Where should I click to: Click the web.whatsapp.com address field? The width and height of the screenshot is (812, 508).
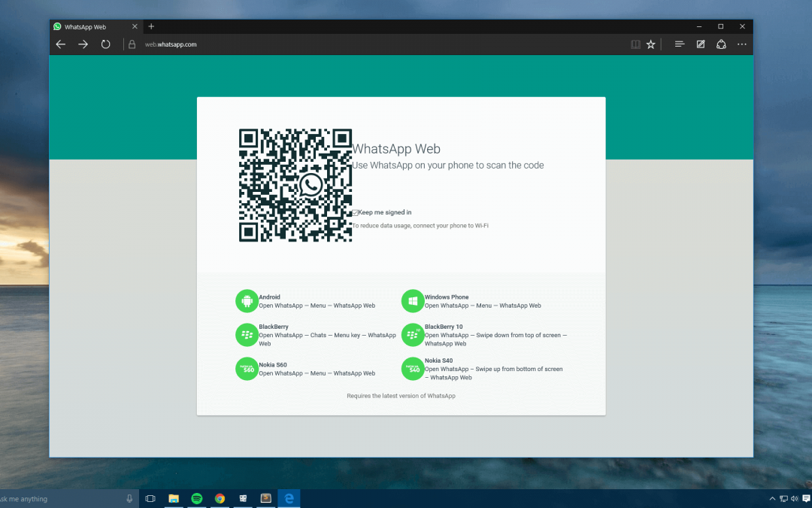point(171,44)
